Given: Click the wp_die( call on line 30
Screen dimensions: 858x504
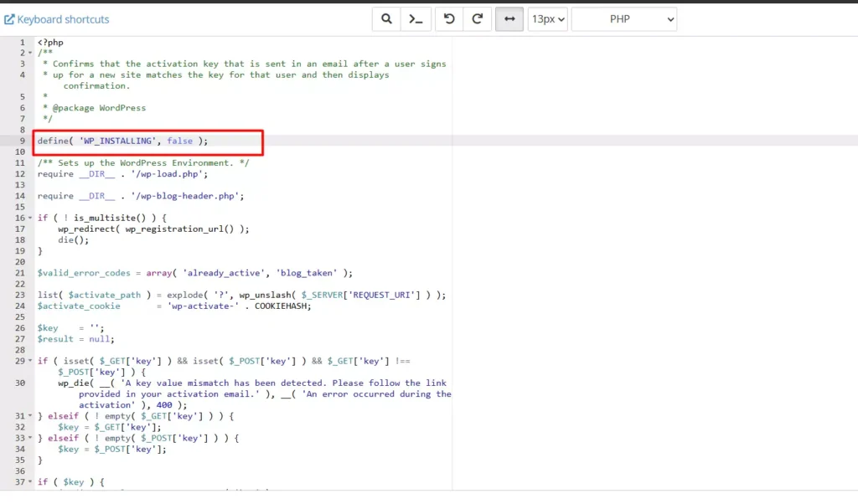Looking at the screenshot, I should [76, 383].
